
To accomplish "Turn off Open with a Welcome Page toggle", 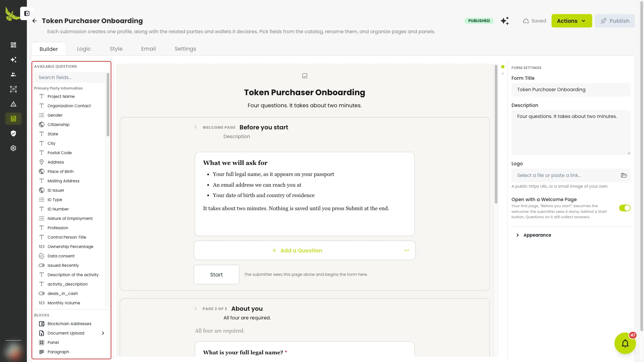I will 625,208.
